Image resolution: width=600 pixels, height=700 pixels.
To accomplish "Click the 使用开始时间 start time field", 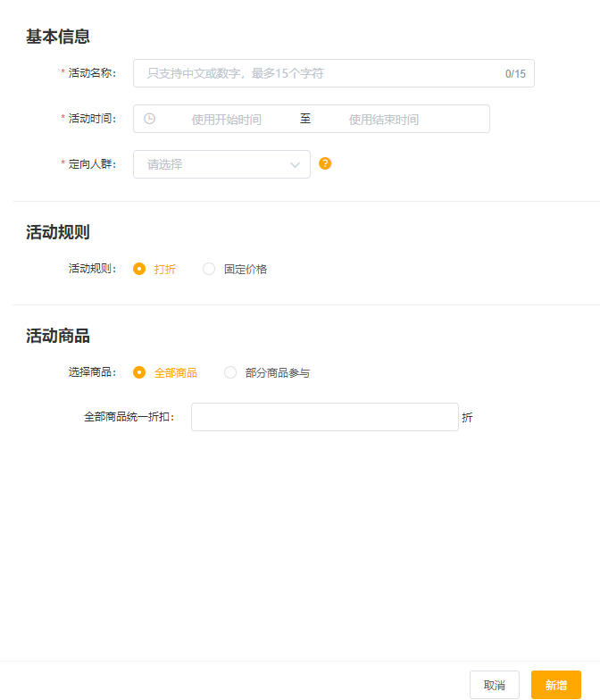I will pos(226,119).
